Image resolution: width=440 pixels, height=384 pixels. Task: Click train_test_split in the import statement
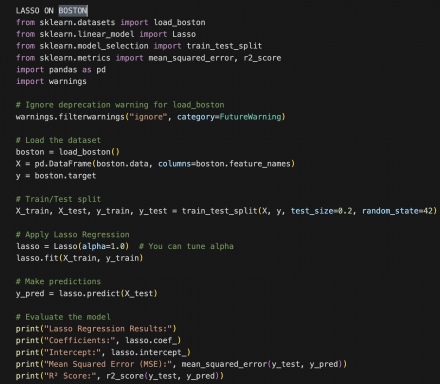point(224,46)
